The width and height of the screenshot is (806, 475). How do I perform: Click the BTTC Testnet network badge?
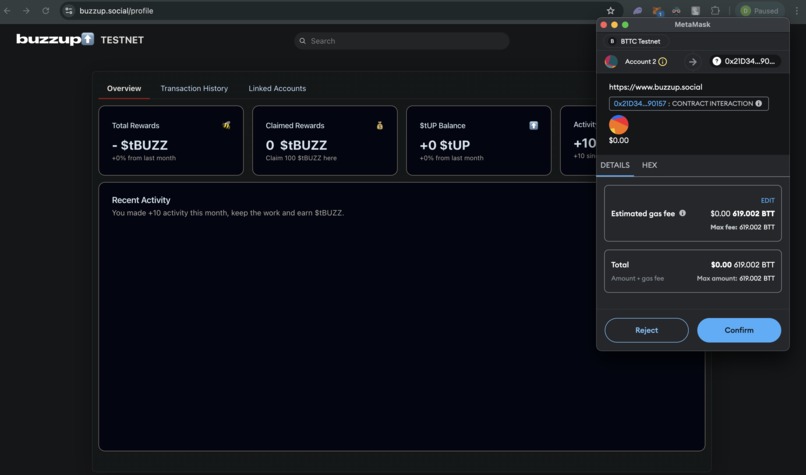pos(635,41)
